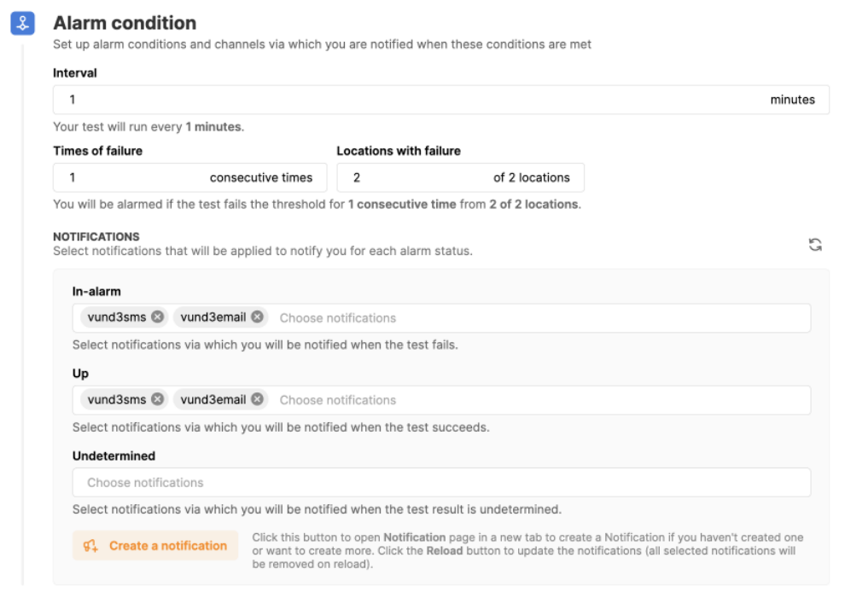Click the megaphone icon in Create notification
The width and height of the screenshot is (868, 598).
(x=90, y=546)
